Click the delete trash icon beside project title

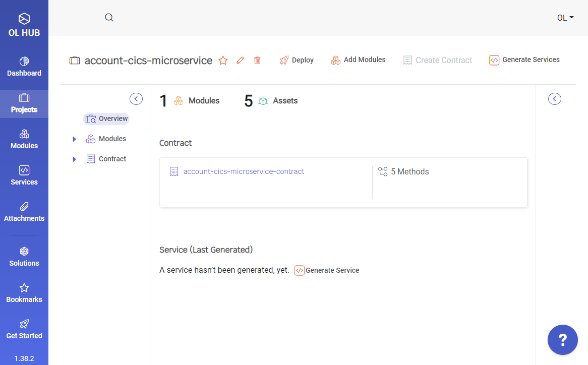coord(257,60)
